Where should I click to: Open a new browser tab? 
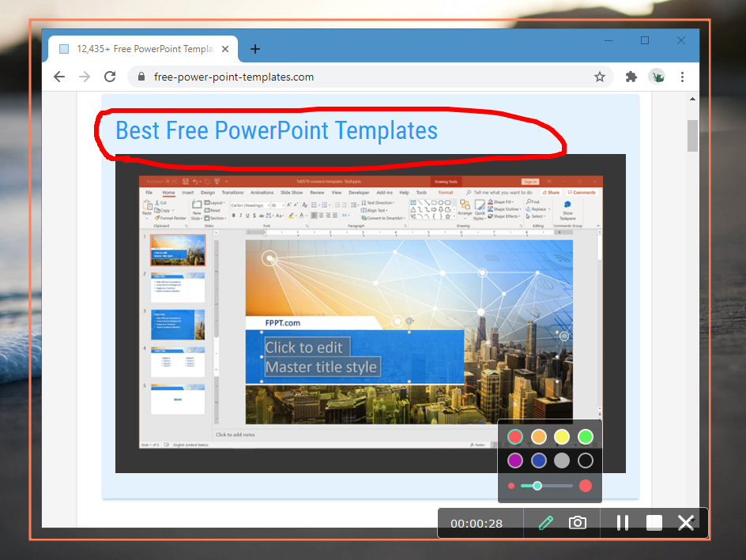tap(254, 49)
